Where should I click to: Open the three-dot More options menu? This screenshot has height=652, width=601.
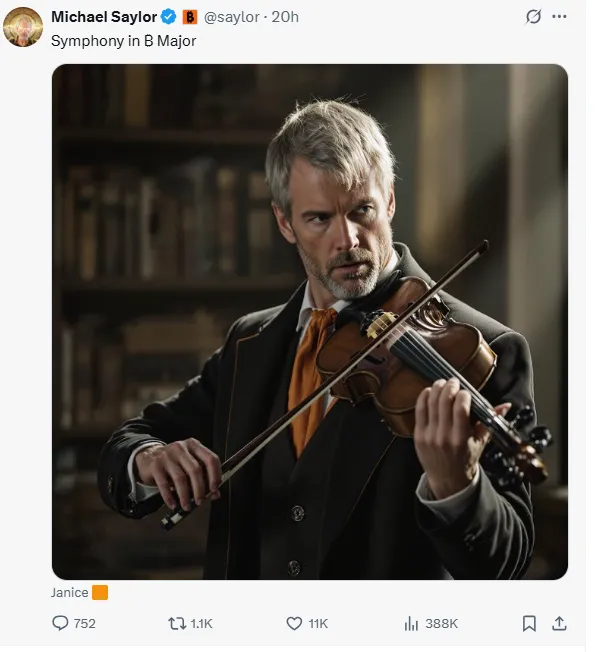[559, 17]
